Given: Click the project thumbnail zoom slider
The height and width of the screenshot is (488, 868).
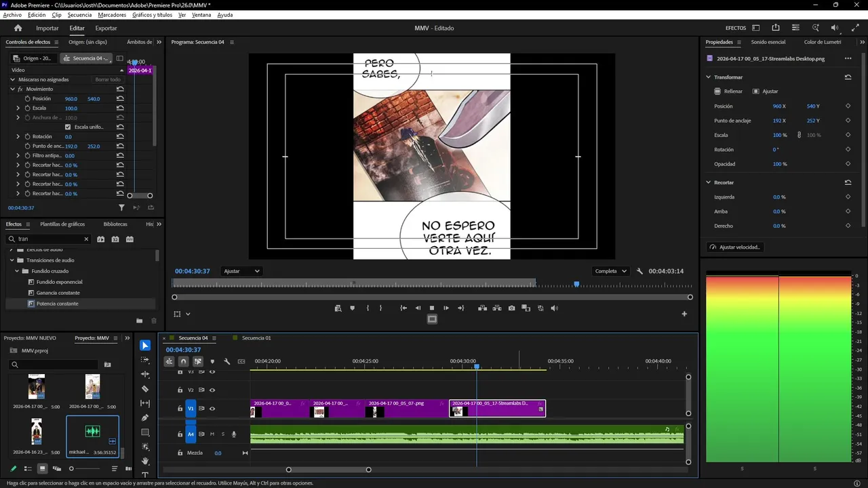Looking at the screenshot, I should coord(84,468).
